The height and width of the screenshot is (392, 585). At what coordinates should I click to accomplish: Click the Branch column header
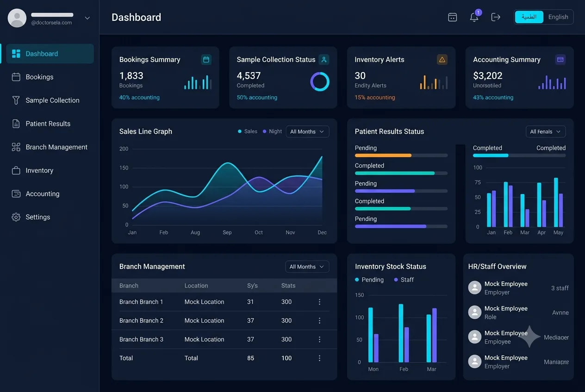[129, 286]
